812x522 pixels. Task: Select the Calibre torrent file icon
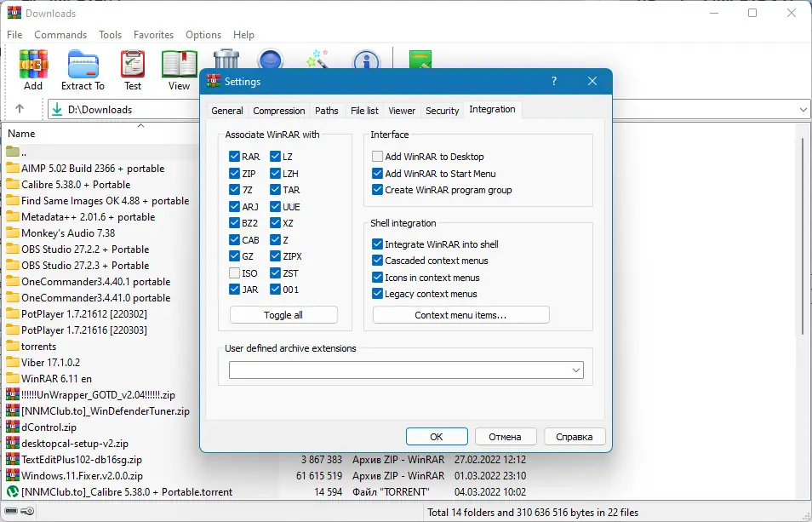coord(13,492)
